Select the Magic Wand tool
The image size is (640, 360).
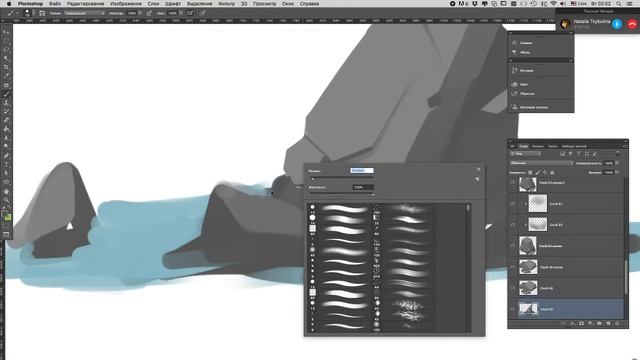pyautogui.click(x=6, y=58)
